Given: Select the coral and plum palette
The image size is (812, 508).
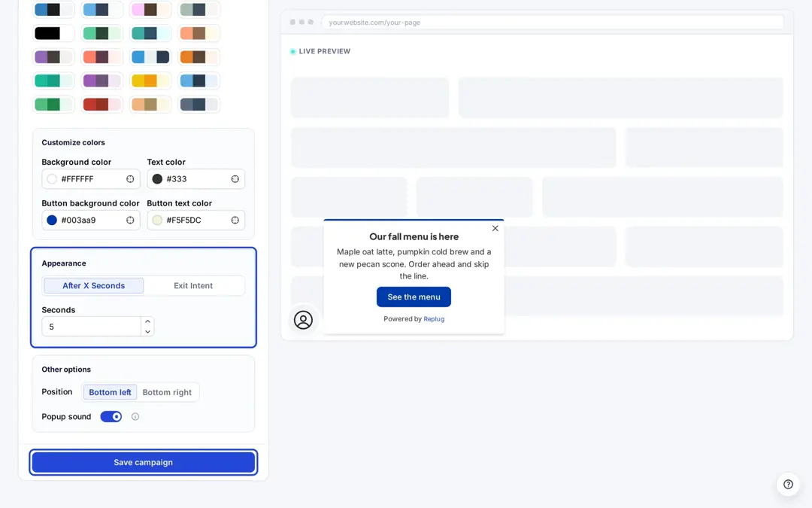Looking at the screenshot, I should click(x=102, y=57).
